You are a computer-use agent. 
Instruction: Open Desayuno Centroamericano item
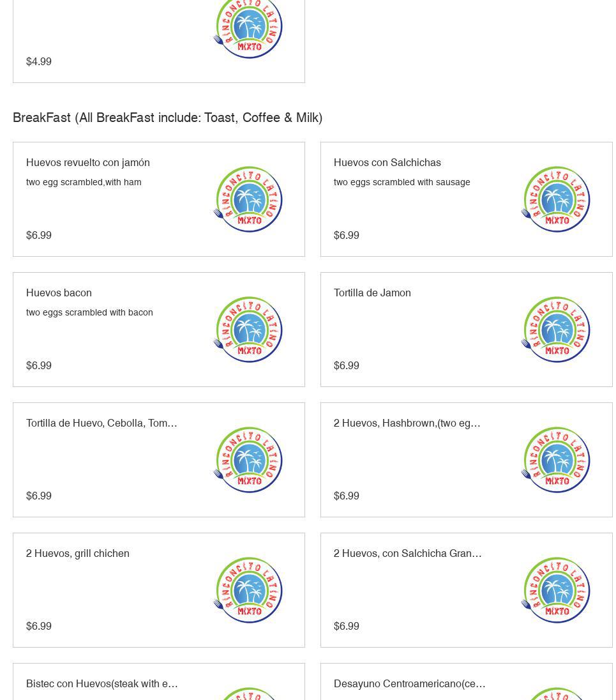click(410, 683)
